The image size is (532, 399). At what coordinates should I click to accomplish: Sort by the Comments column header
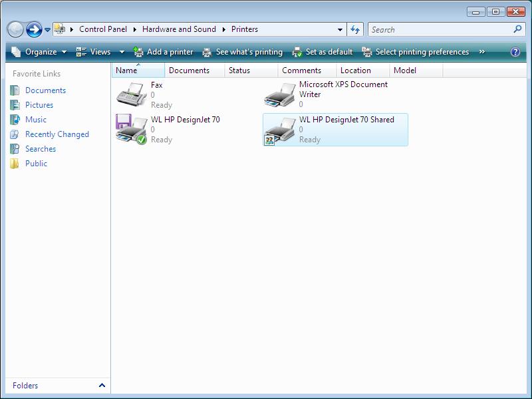coord(307,70)
